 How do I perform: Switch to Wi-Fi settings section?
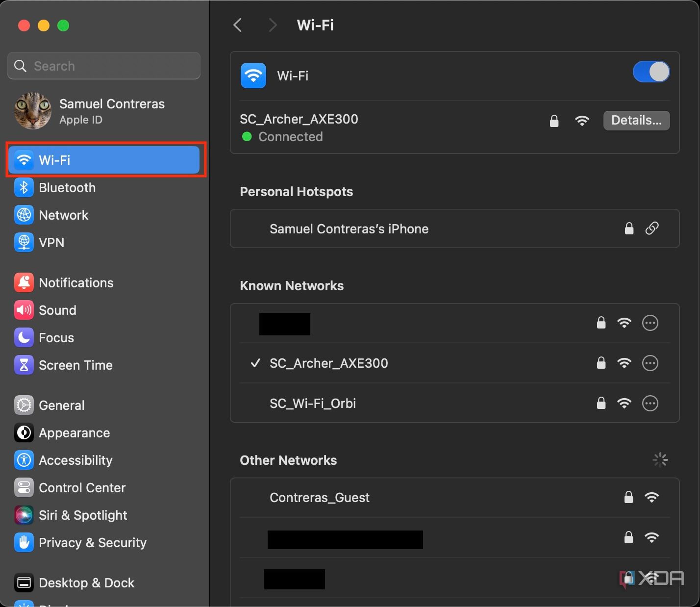[55, 160]
